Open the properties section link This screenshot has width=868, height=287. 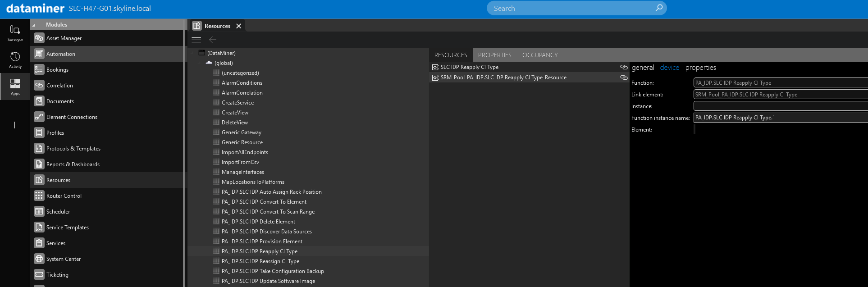[x=700, y=68]
